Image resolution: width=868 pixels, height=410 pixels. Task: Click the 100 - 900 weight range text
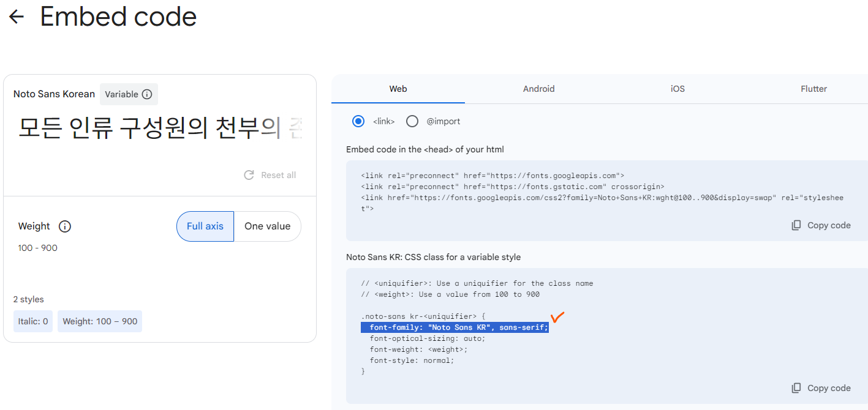pos(38,248)
